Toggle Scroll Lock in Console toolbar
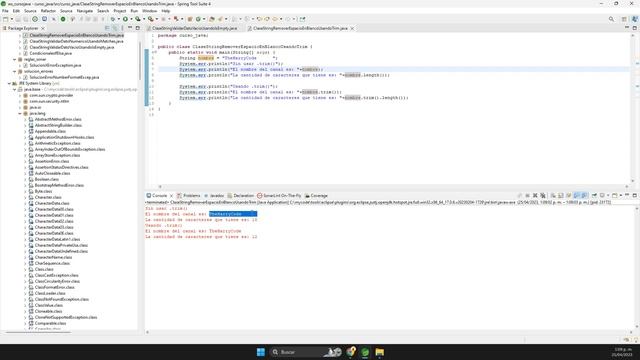 click(x=561, y=196)
